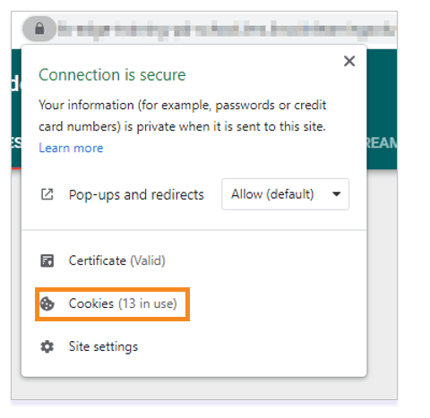Open the Learn more link
Viewport: 430px width, 418px height.
tap(71, 148)
